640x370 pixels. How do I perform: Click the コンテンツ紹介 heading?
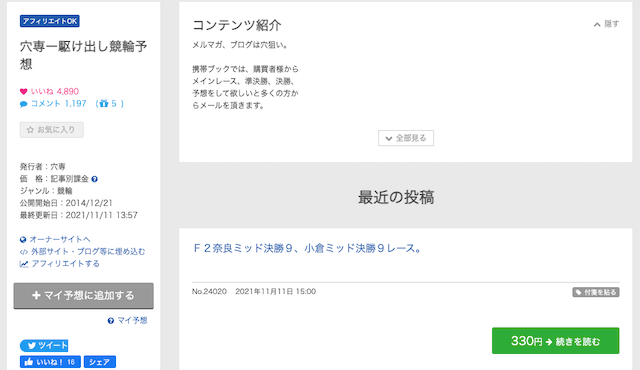click(x=237, y=25)
